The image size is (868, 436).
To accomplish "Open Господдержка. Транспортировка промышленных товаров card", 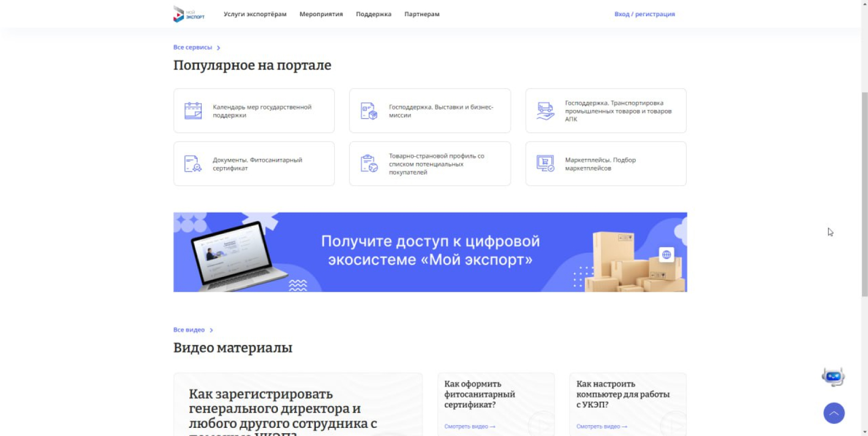I will (606, 111).
